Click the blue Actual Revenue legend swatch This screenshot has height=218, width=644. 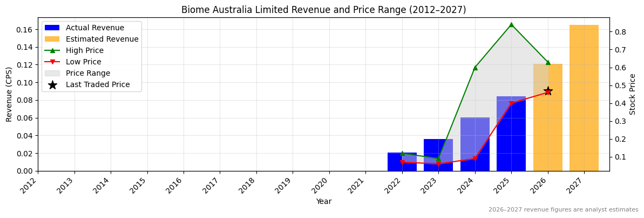pos(52,28)
